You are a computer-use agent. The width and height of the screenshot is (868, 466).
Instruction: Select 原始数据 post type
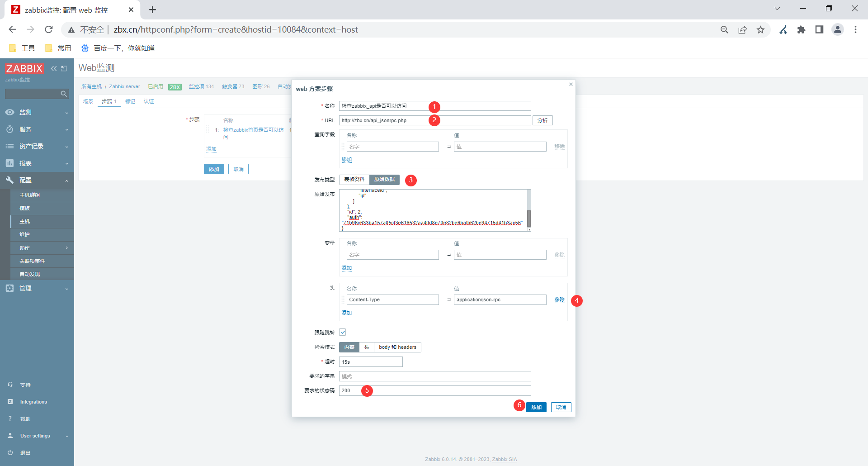[384, 180]
